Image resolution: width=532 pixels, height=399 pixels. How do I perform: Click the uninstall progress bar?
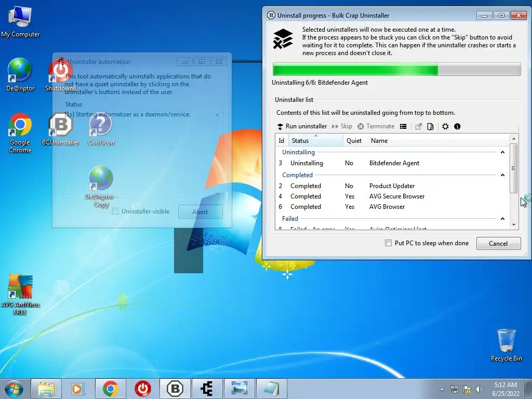tap(396, 70)
